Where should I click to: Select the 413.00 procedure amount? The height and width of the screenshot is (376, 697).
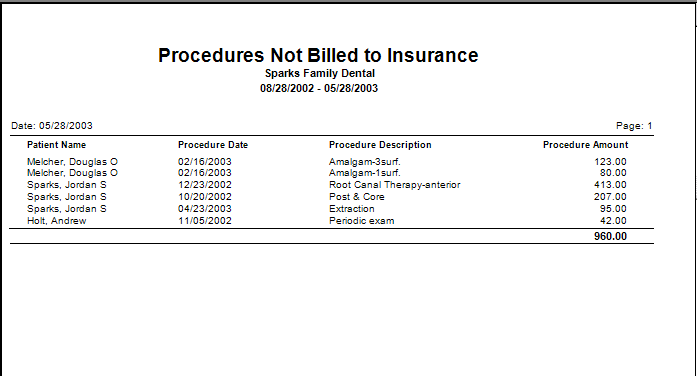click(x=610, y=185)
